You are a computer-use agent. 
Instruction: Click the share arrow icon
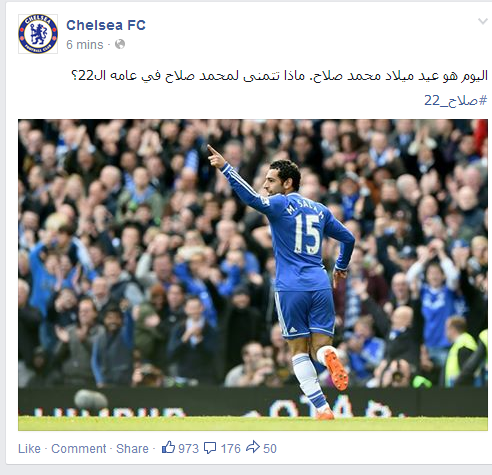[253, 447]
